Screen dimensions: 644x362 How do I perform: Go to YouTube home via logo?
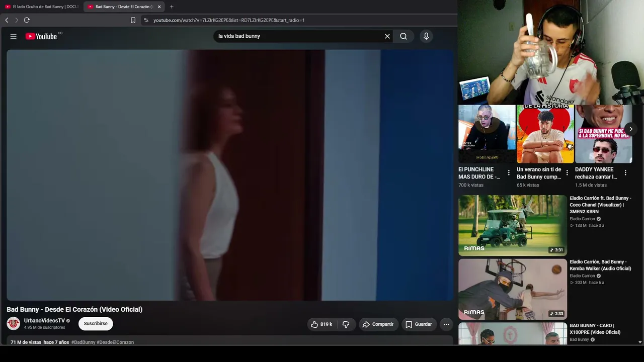41,36
